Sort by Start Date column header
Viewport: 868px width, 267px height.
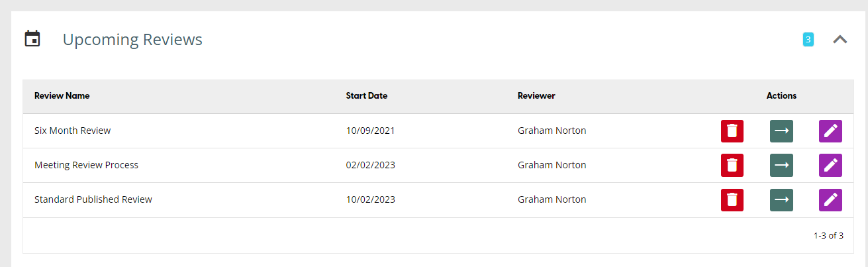point(366,95)
